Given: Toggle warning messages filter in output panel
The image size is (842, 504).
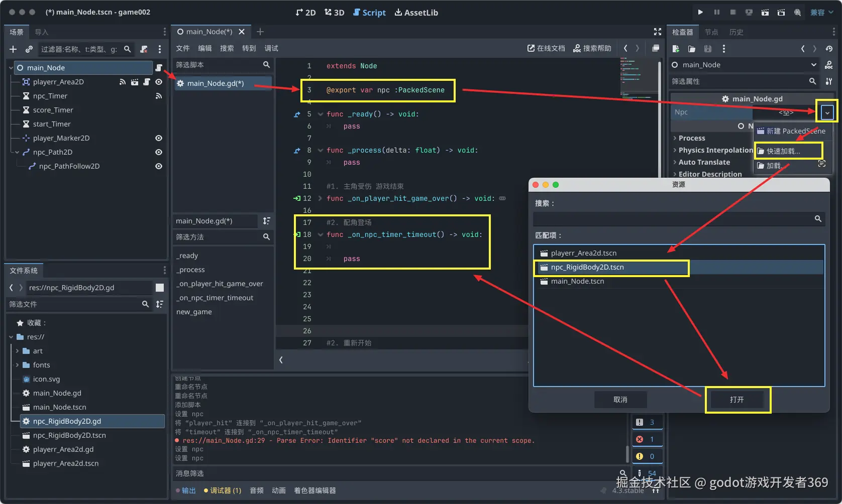Looking at the screenshot, I should 647,456.
